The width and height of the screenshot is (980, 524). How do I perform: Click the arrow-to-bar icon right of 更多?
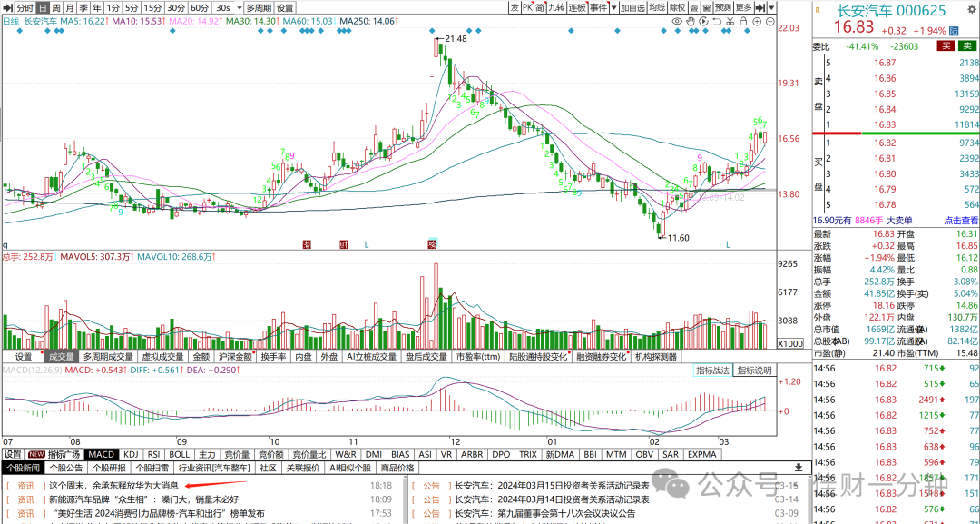coord(760,7)
